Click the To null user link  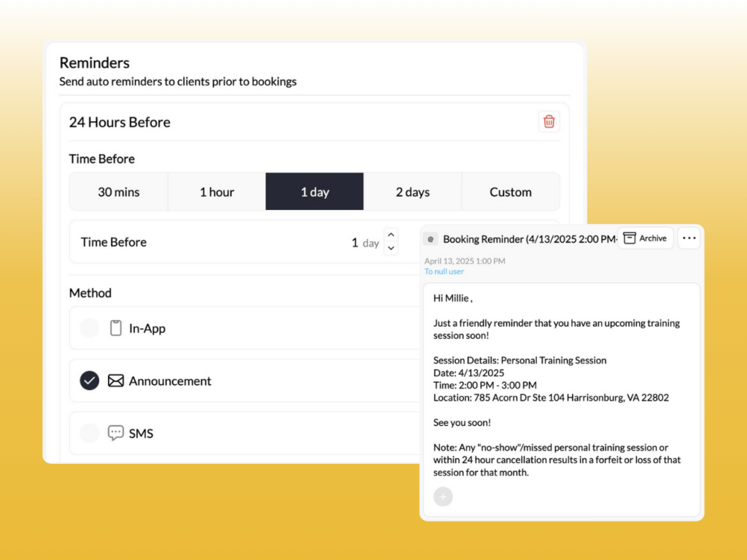(x=444, y=271)
